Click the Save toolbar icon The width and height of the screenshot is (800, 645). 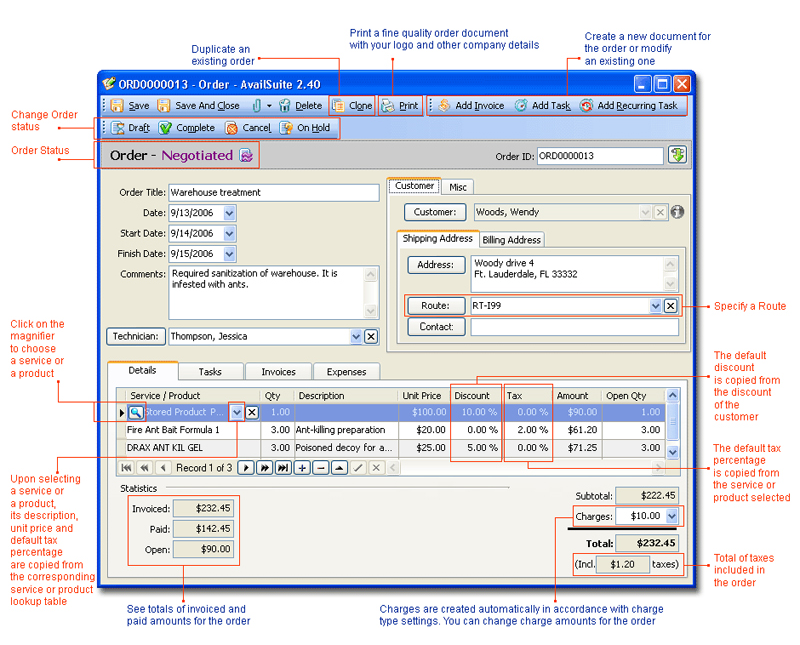(x=118, y=105)
